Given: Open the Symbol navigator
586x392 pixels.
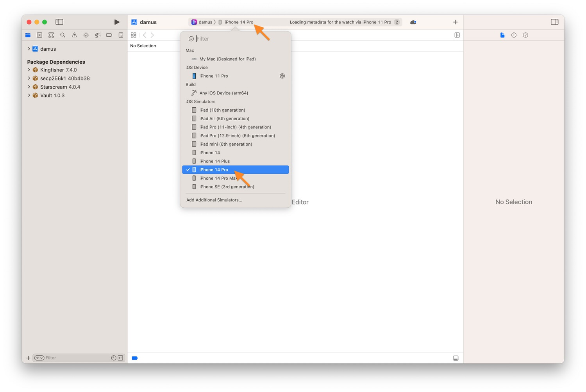Looking at the screenshot, I should 51,35.
